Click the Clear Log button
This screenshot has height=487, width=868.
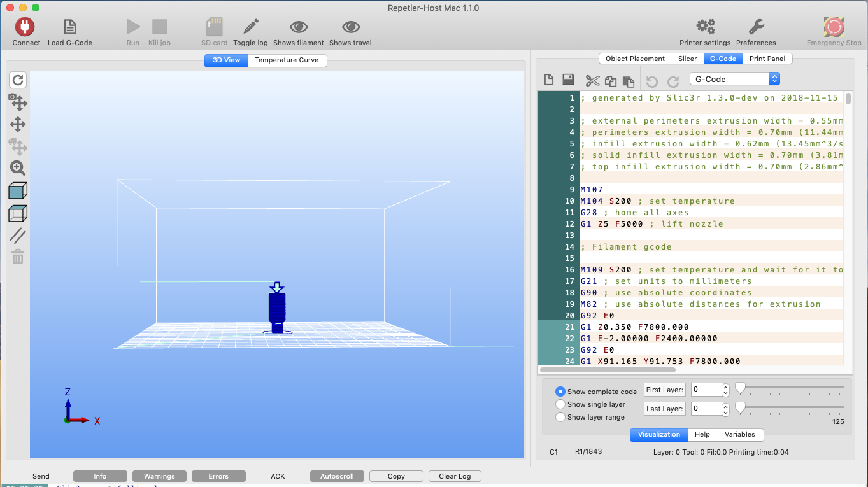coord(455,476)
